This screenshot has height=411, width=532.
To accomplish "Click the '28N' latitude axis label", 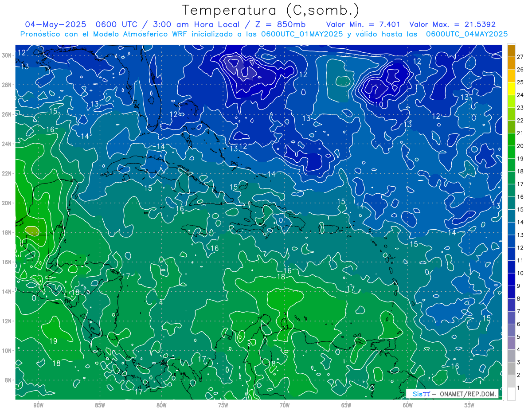I will 7,85.
